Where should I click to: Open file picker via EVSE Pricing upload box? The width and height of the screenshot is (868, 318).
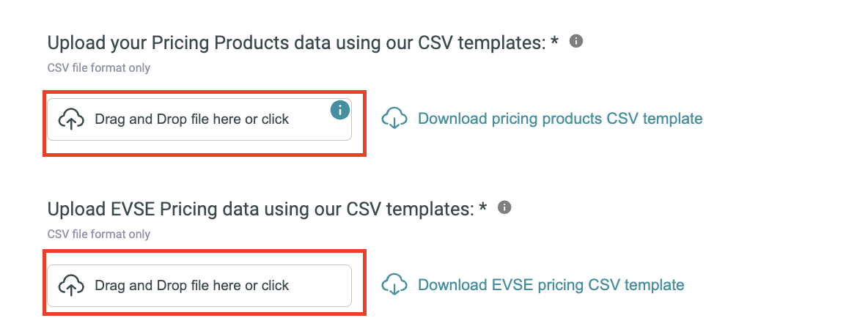click(x=199, y=285)
